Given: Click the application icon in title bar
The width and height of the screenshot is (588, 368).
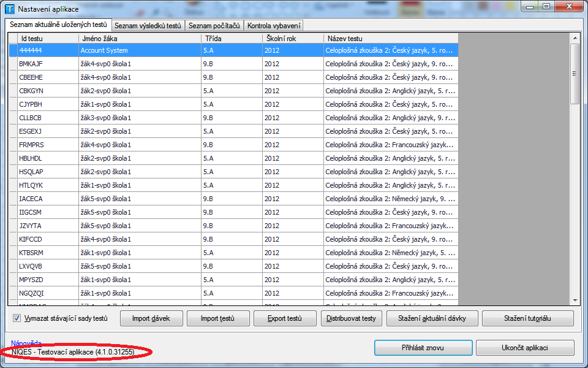Looking at the screenshot, I should click(10, 9).
